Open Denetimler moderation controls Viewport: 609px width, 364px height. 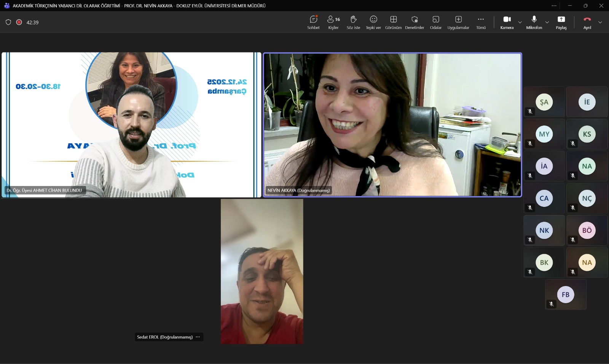(x=415, y=22)
